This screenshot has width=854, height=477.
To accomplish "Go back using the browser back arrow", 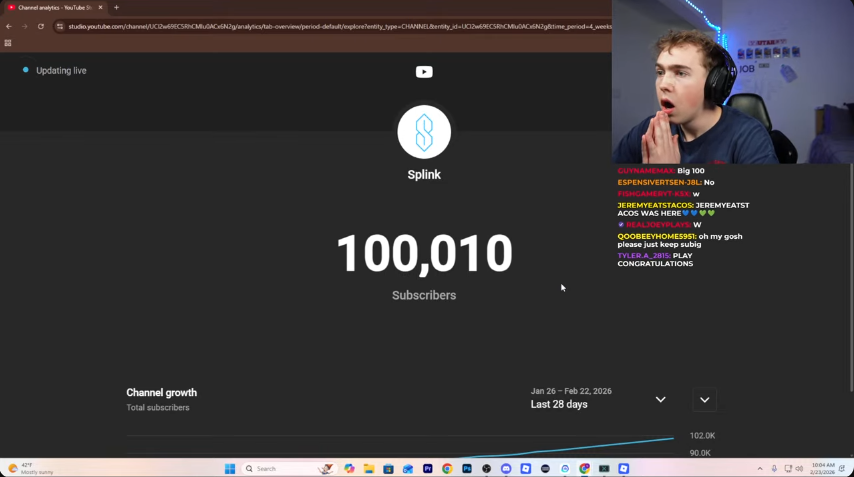I will 9,26.
